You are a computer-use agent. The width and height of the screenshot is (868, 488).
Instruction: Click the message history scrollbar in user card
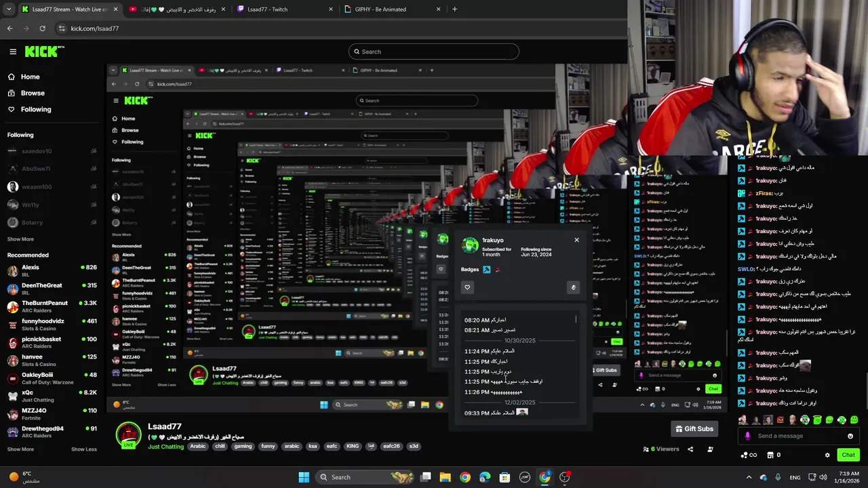576,319
